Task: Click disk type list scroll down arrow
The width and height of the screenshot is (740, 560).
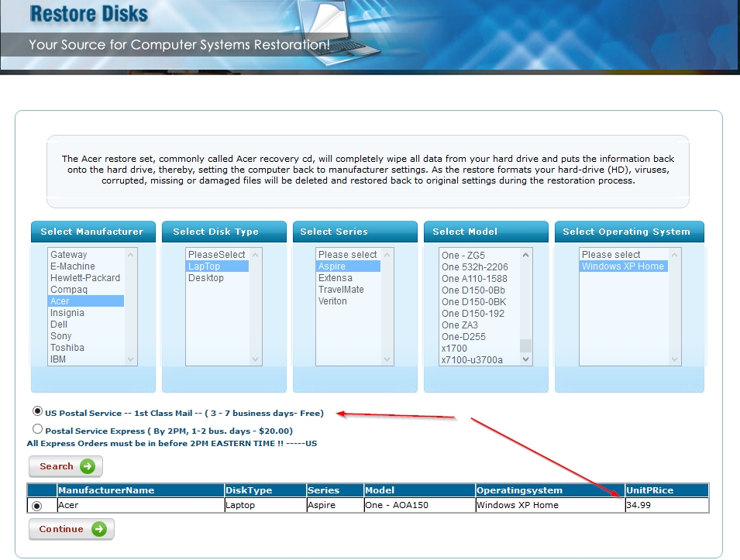Action: pyautogui.click(x=255, y=359)
